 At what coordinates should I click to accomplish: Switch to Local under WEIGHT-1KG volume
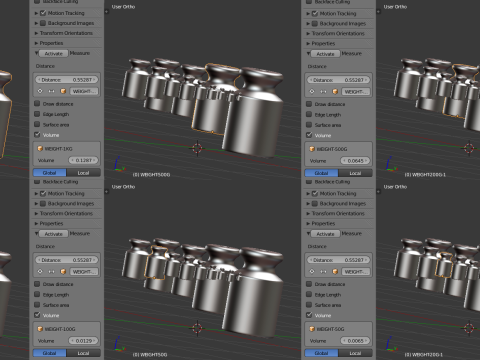tap(83, 173)
